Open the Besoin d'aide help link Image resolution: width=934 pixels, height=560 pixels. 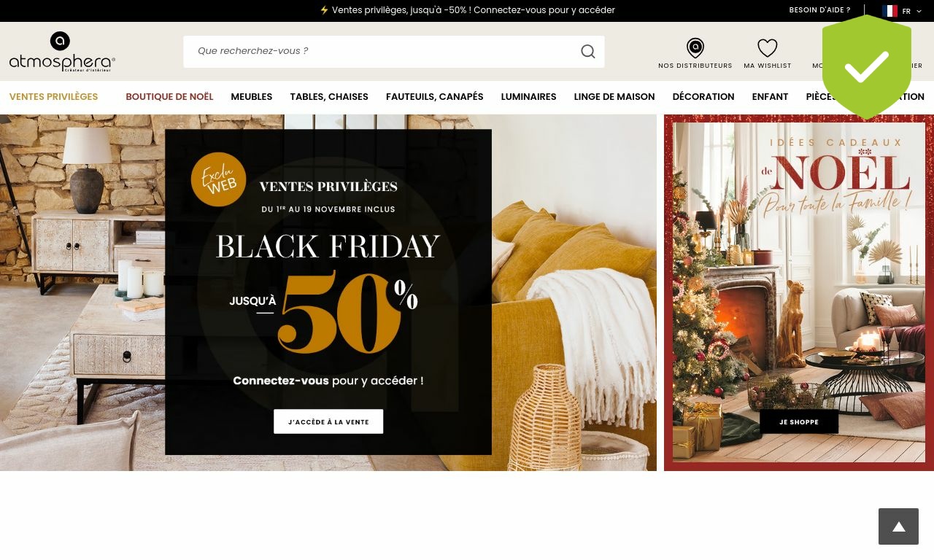[x=819, y=10]
